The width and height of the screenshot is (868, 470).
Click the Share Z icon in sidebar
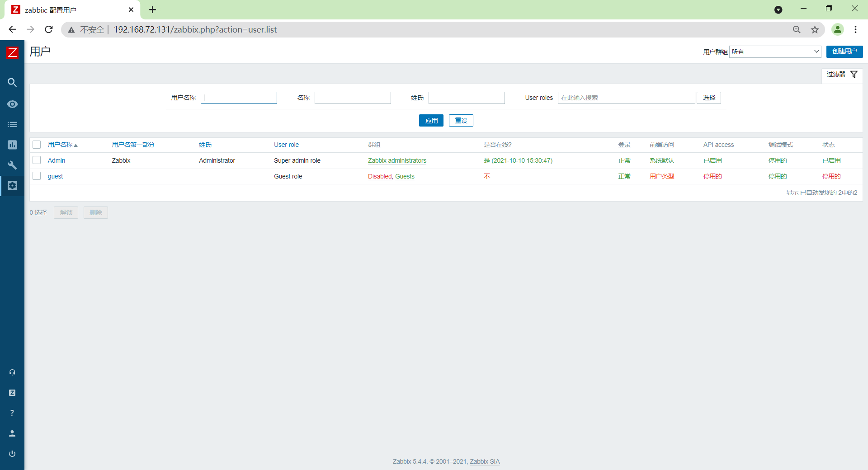click(x=12, y=393)
